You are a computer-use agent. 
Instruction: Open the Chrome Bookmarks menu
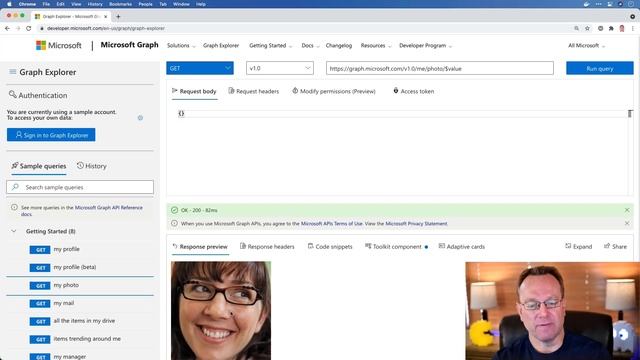coord(120,4)
